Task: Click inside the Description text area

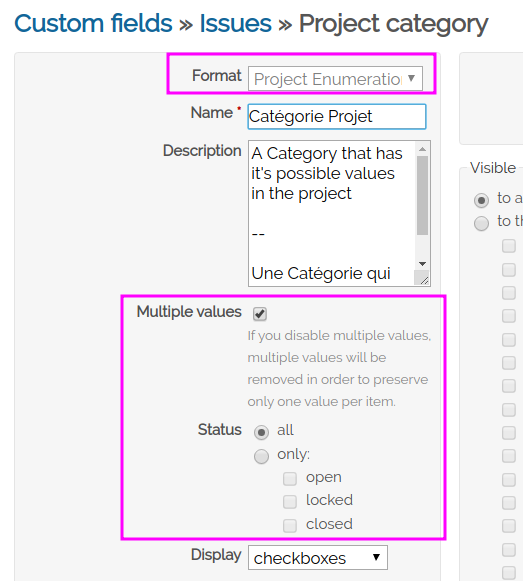Action: click(331, 213)
